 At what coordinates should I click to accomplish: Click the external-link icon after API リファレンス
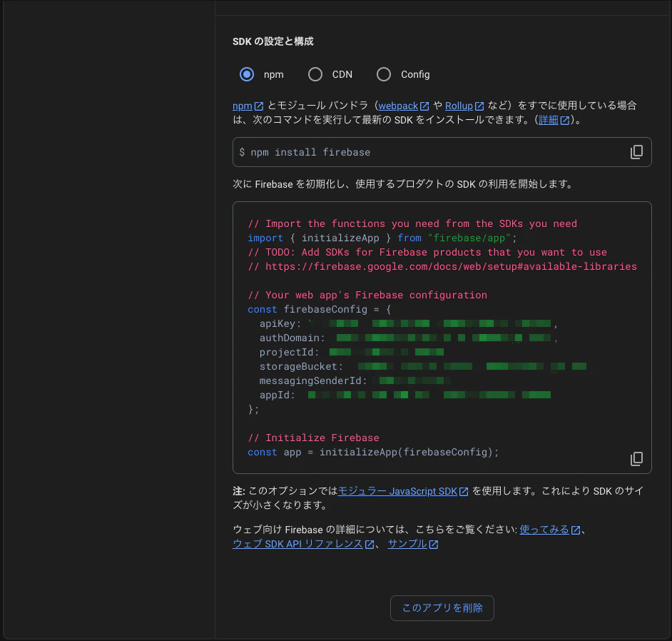click(x=370, y=545)
